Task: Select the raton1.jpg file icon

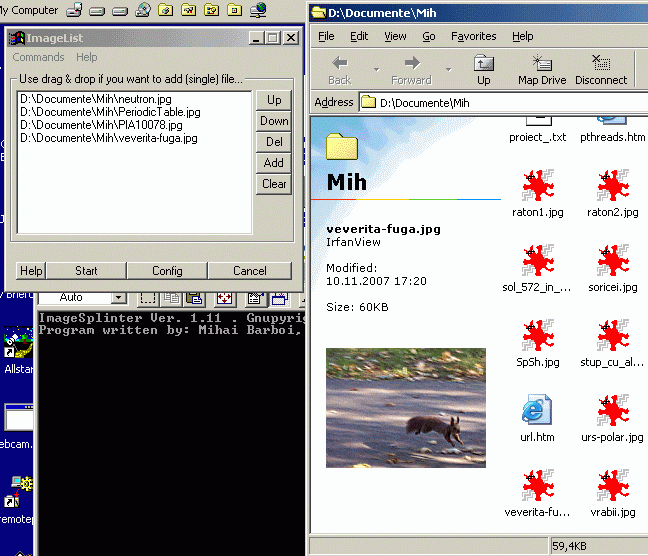Action: (538, 187)
